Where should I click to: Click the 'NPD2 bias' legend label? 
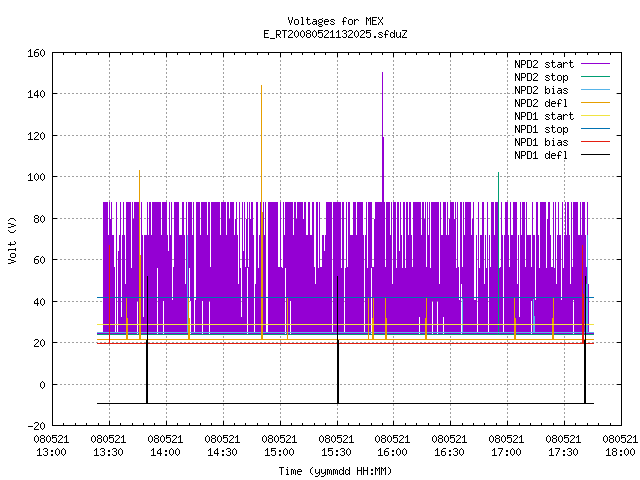tap(541, 90)
